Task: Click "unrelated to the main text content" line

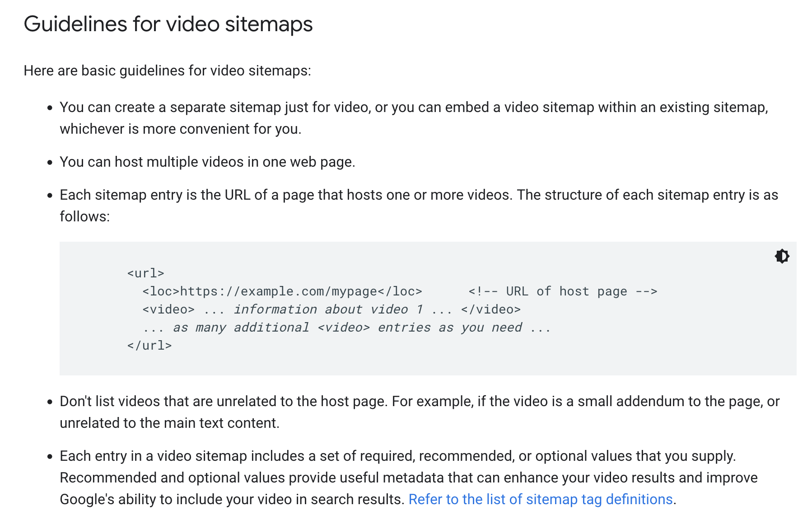Action: tap(169, 423)
